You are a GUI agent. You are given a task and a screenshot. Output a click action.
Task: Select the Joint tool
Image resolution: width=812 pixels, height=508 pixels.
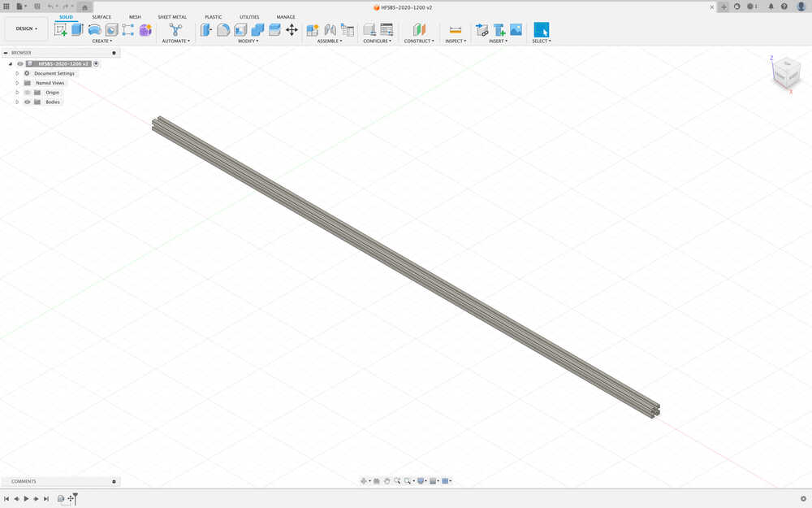point(330,29)
